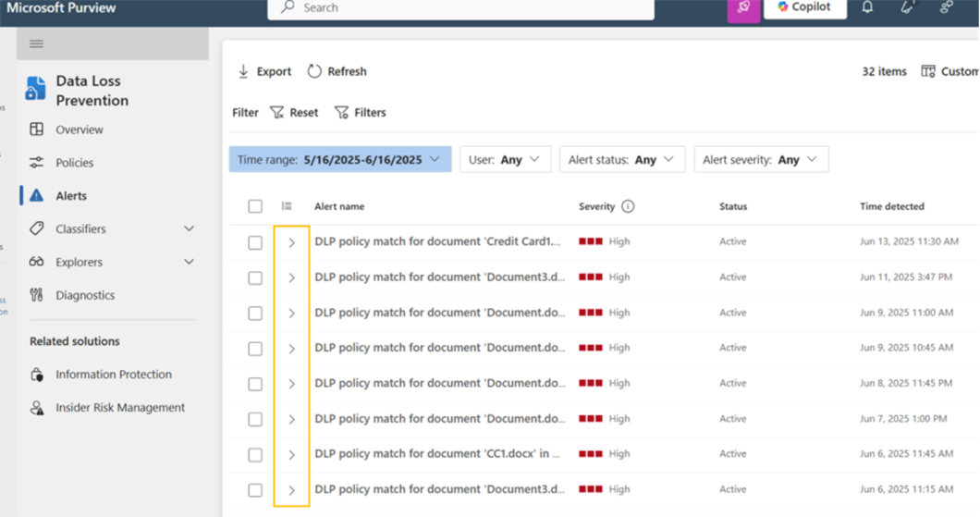Click the Filters button label

click(x=370, y=113)
